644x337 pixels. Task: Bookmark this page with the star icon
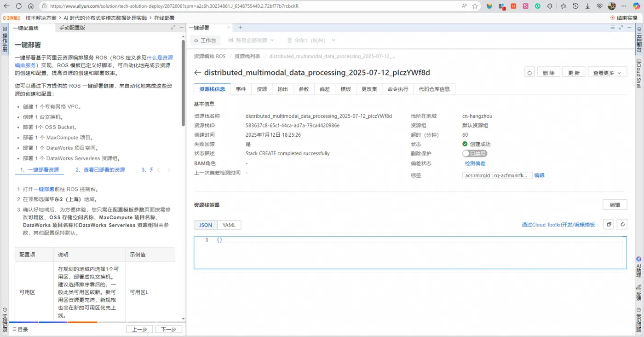475,6
